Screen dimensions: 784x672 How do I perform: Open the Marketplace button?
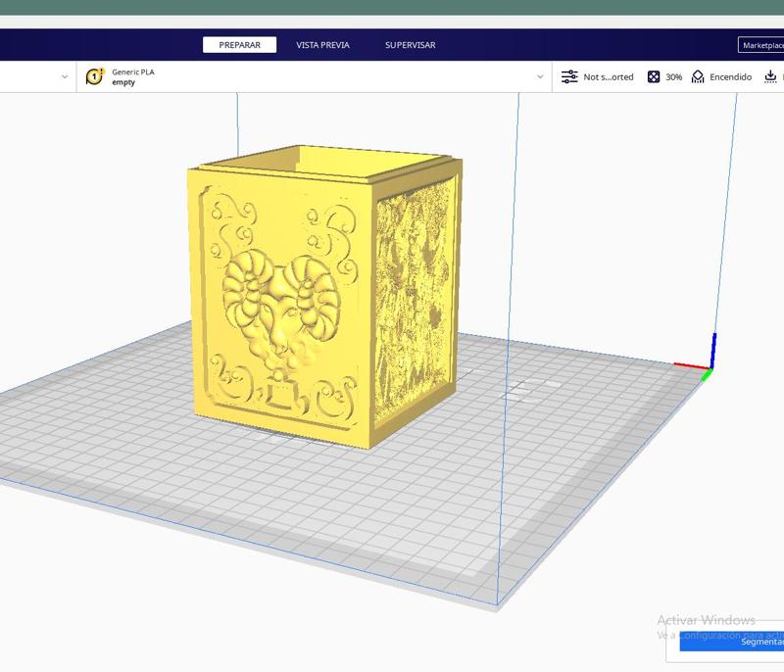(761, 45)
